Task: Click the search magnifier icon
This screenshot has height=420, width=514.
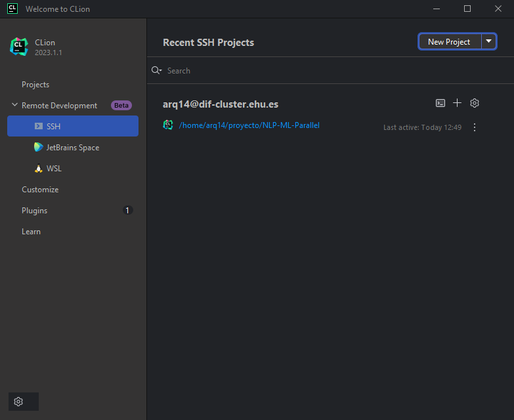Action: click(156, 70)
